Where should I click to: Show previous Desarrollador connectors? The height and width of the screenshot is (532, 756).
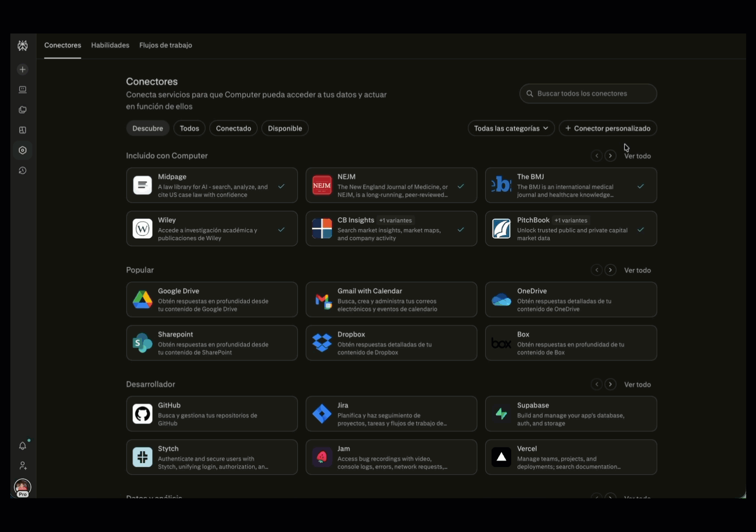(596, 384)
